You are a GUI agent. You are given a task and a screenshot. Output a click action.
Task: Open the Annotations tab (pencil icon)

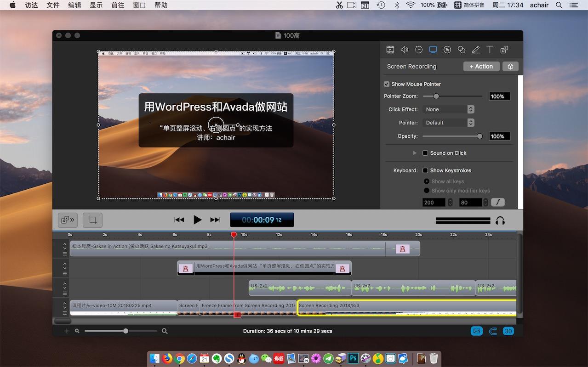click(x=475, y=50)
